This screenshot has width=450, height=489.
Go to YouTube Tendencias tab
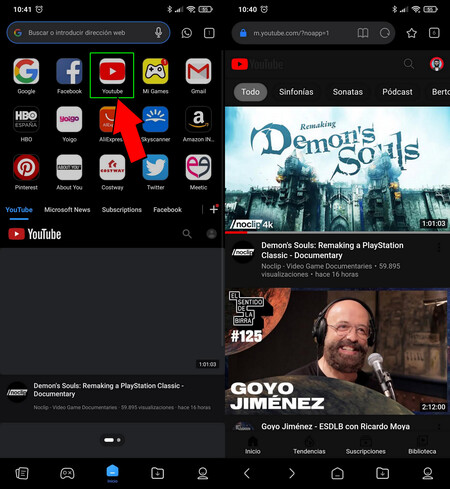[309, 445]
